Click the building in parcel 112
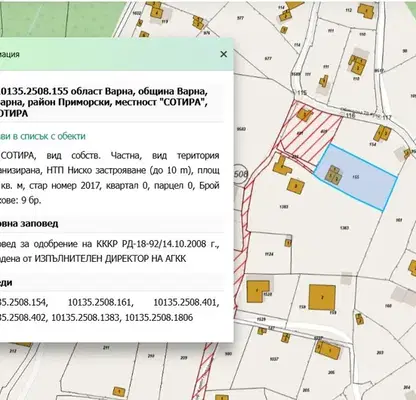416x400 pixels. coord(366,11)
